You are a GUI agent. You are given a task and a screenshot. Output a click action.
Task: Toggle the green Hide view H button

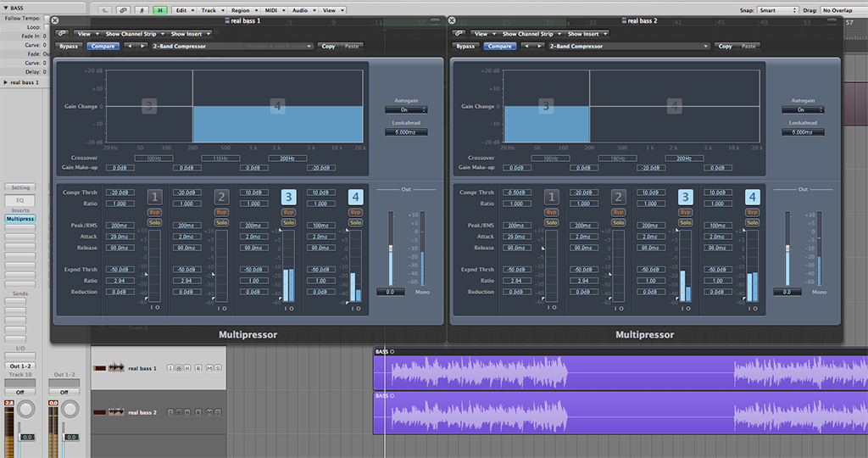point(160,10)
